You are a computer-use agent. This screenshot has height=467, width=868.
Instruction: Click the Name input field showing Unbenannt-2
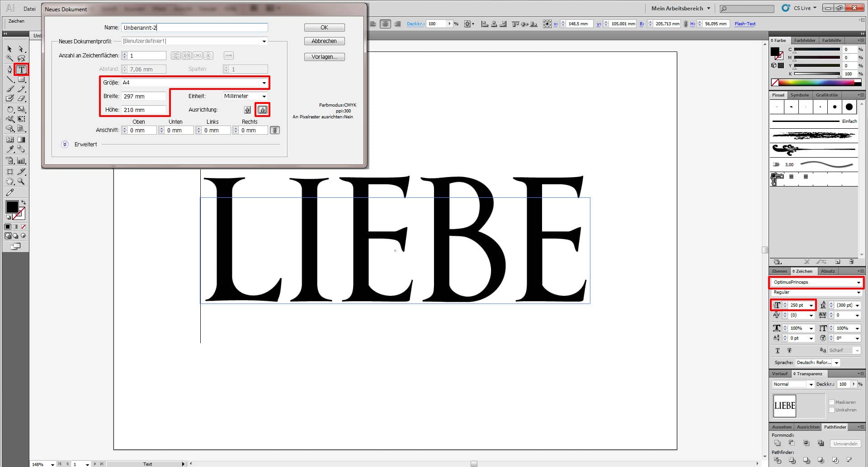(194, 28)
